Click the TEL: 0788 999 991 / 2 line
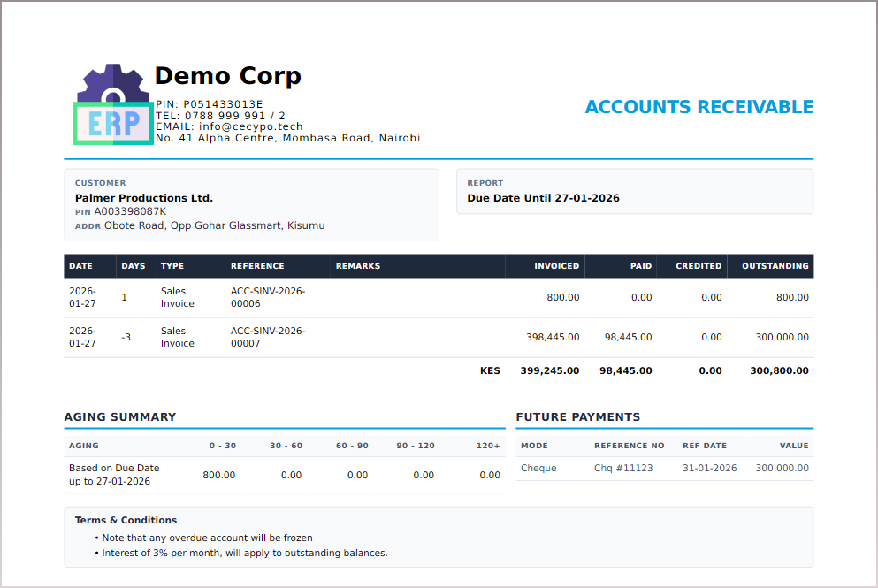 [x=221, y=115]
